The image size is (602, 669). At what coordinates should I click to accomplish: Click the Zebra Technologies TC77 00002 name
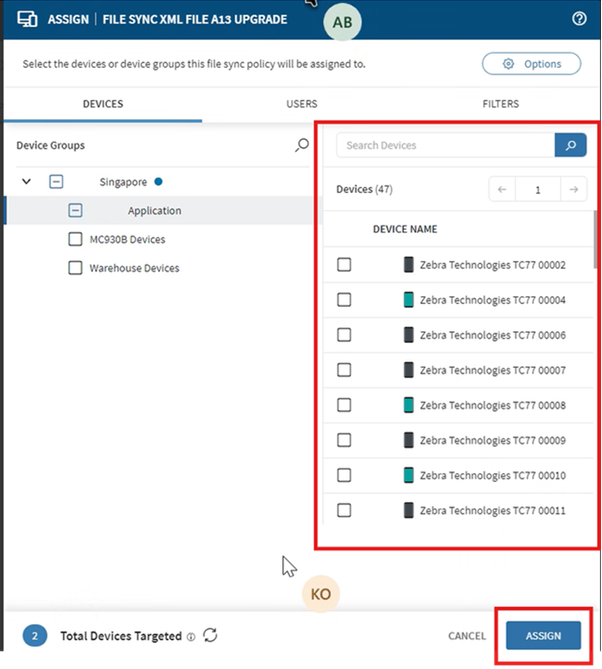click(x=493, y=265)
